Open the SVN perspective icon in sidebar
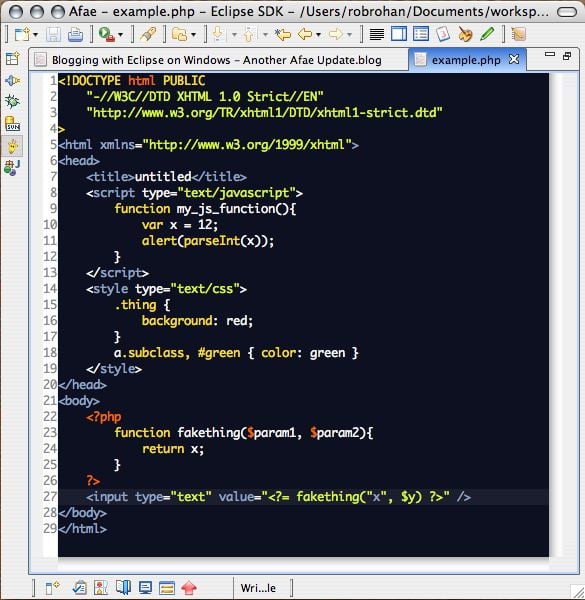Viewport: 585px width, 600px height. click(13, 124)
